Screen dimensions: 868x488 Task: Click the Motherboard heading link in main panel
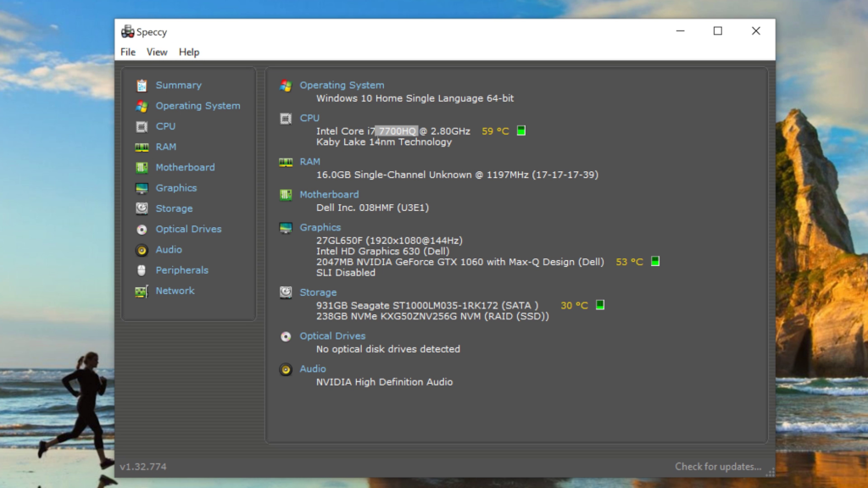pos(329,194)
